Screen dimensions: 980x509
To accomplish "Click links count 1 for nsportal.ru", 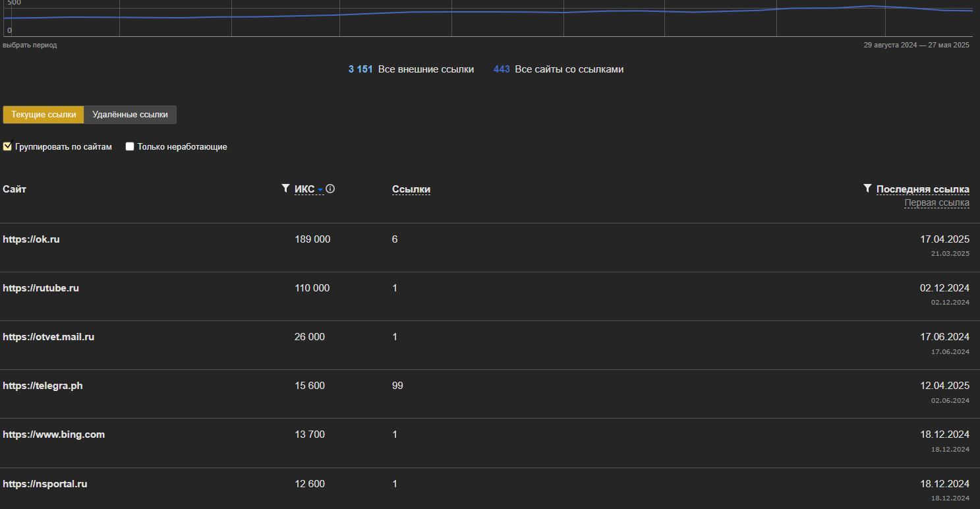I will (395, 484).
